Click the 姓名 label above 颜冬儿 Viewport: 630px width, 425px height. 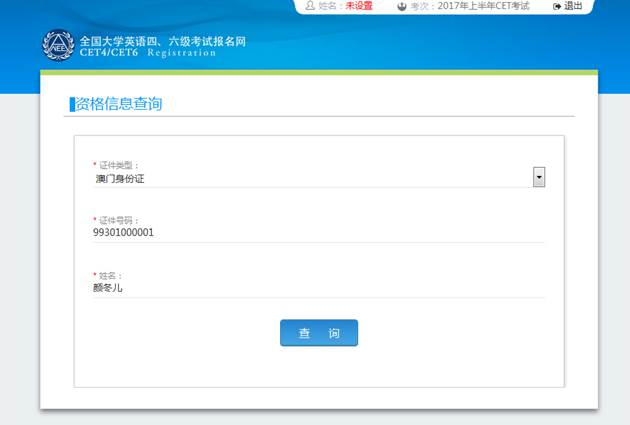click(x=110, y=276)
